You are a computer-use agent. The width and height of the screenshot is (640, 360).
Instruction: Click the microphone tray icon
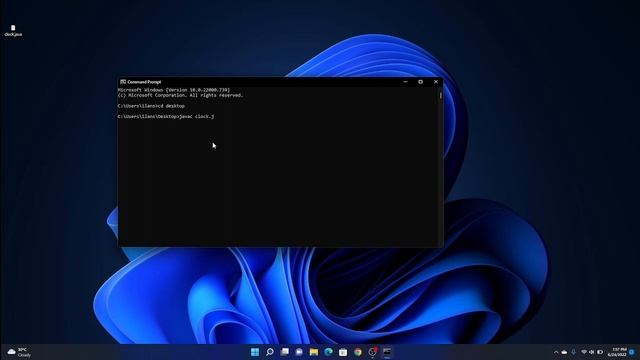pos(573,352)
